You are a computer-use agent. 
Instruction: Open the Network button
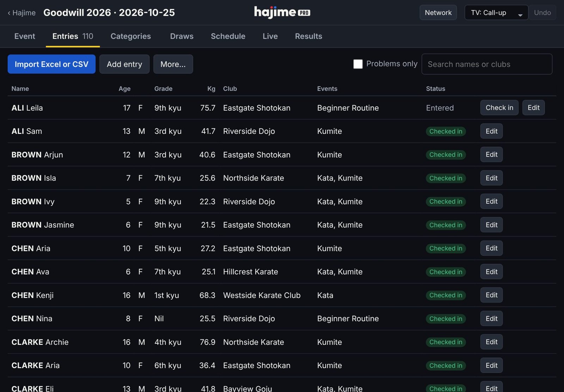pyautogui.click(x=438, y=13)
